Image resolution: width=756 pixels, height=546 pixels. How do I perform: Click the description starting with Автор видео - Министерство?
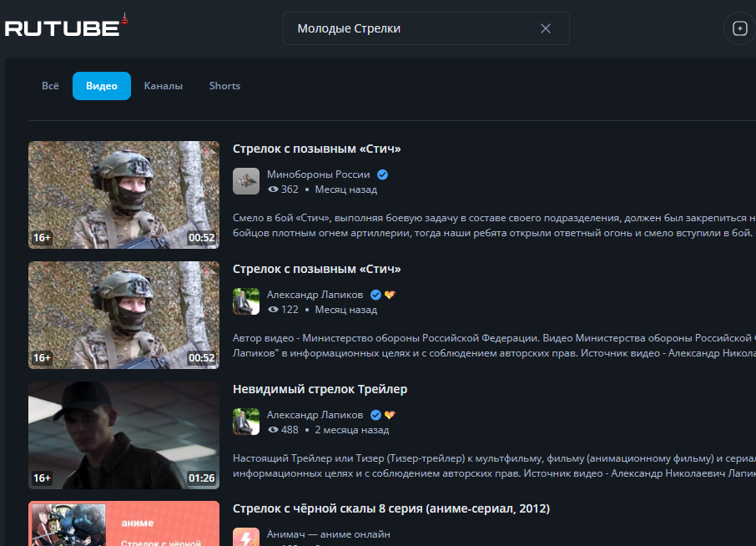tap(494, 346)
